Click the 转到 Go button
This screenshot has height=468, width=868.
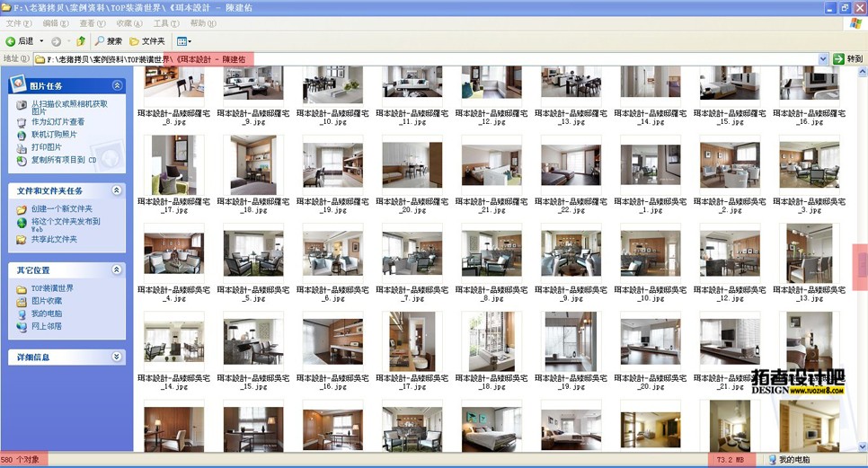[848, 58]
